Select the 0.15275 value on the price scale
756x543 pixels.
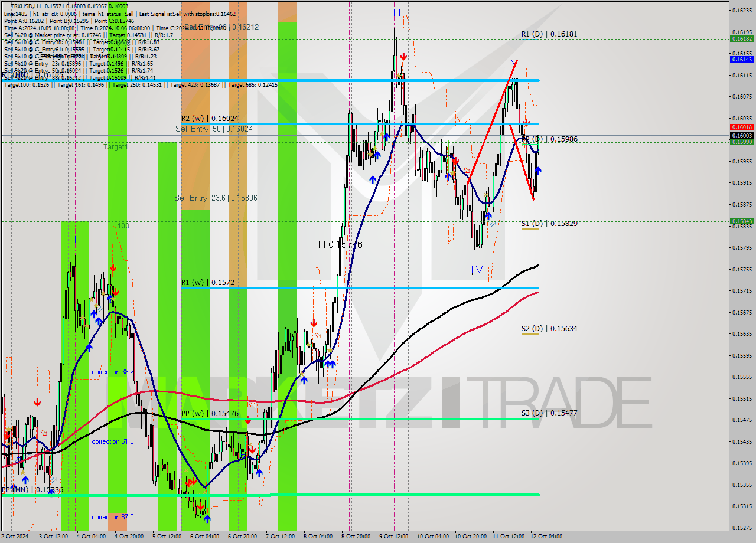742,528
